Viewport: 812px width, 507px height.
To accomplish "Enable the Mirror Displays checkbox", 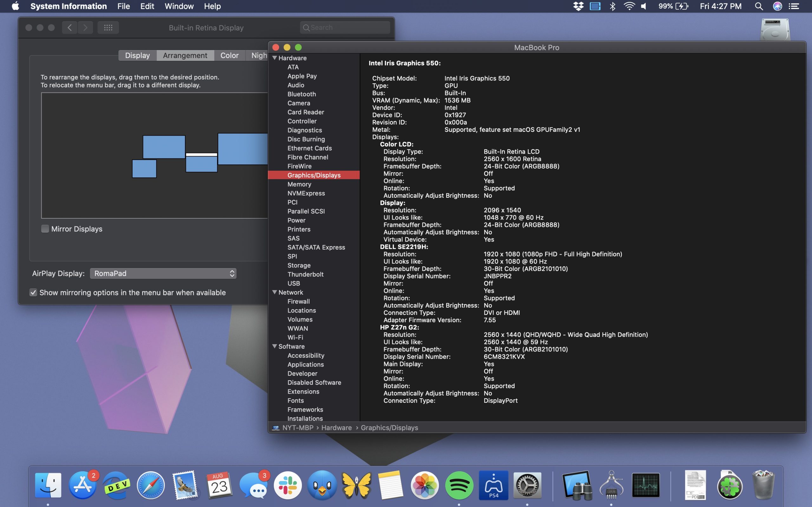I will (45, 229).
